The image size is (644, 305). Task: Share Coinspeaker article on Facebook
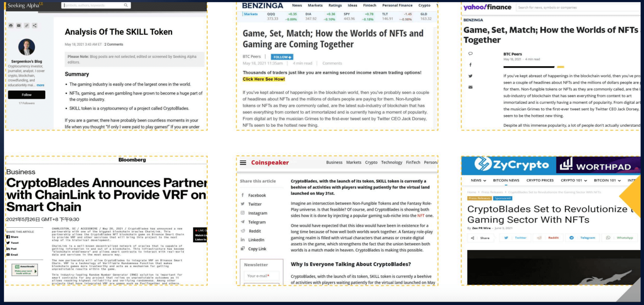tap(253, 195)
